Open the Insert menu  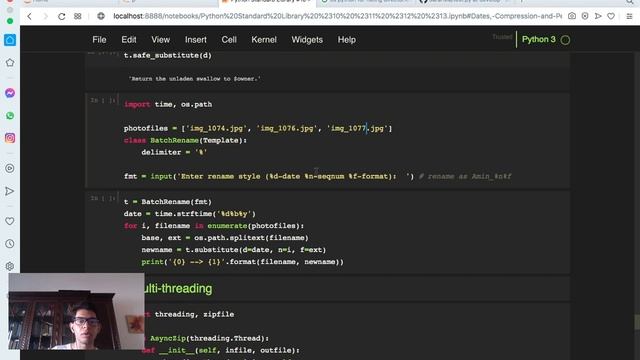point(196,40)
